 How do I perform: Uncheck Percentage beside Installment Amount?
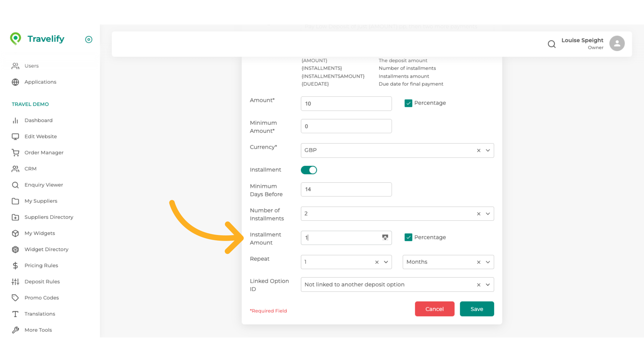pos(408,237)
